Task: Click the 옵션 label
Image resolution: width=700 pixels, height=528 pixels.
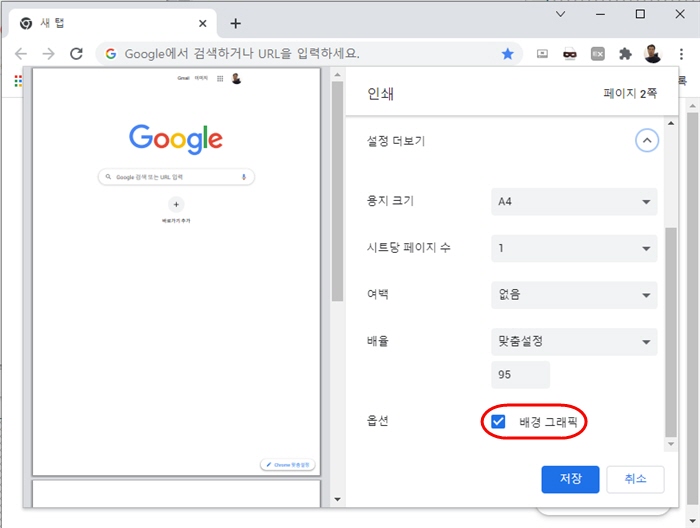Action: (x=378, y=421)
